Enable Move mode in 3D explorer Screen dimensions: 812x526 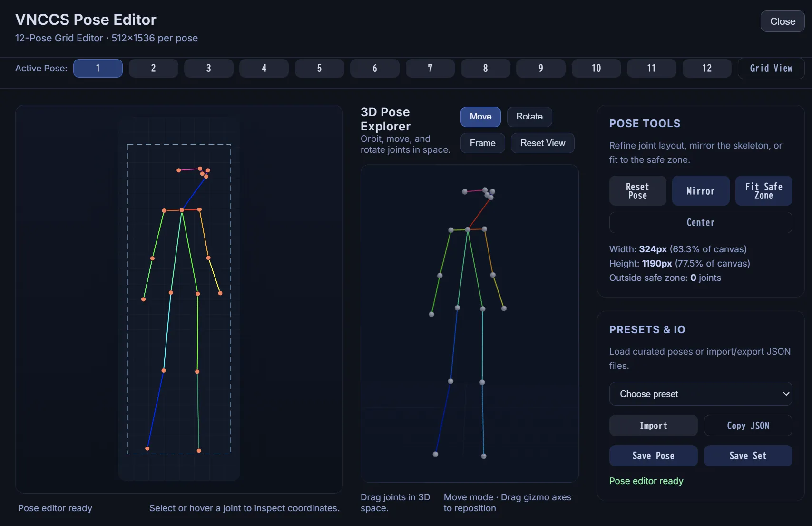[x=480, y=117]
